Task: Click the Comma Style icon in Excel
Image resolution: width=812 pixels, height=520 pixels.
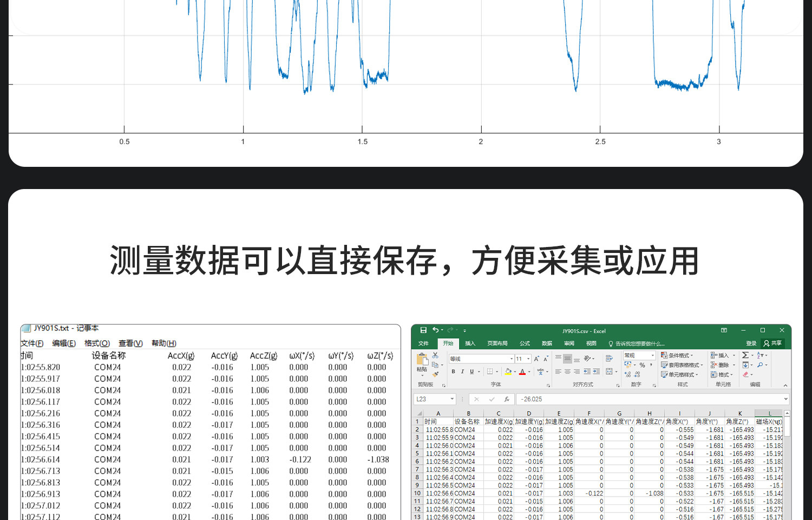Action: point(651,365)
